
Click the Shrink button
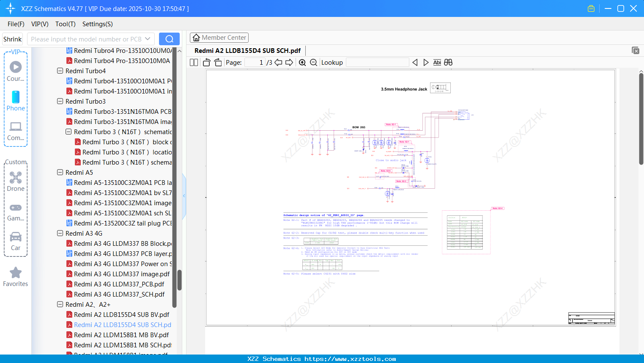coord(13,39)
